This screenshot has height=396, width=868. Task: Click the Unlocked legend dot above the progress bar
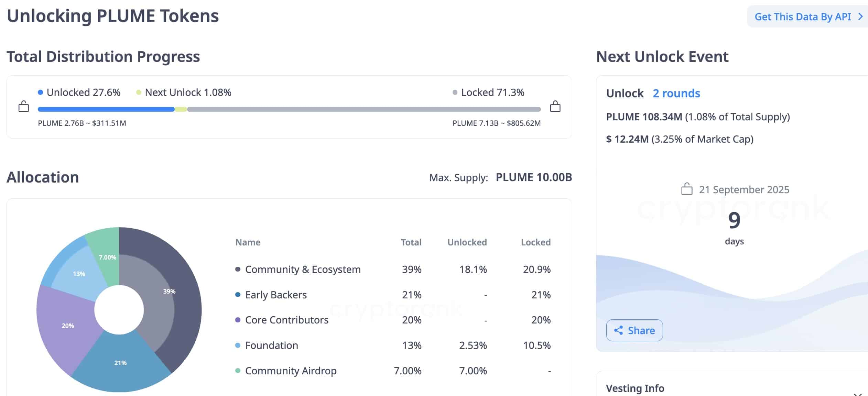coord(40,92)
